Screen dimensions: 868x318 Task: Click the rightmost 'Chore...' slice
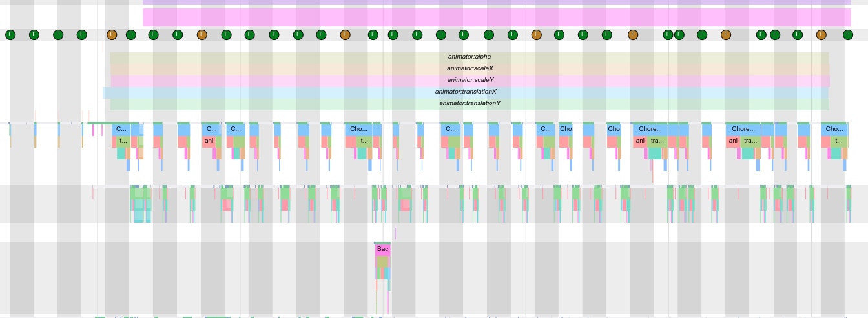click(743, 129)
